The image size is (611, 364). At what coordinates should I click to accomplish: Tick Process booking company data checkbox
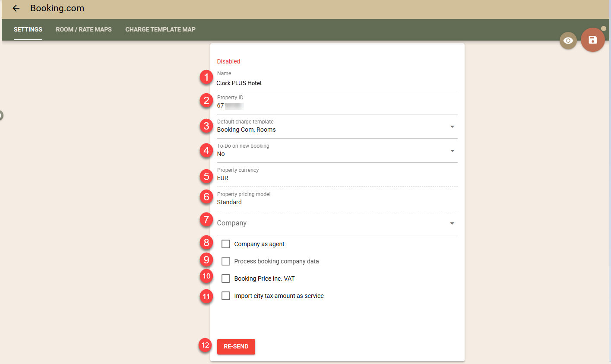[226, 261]
